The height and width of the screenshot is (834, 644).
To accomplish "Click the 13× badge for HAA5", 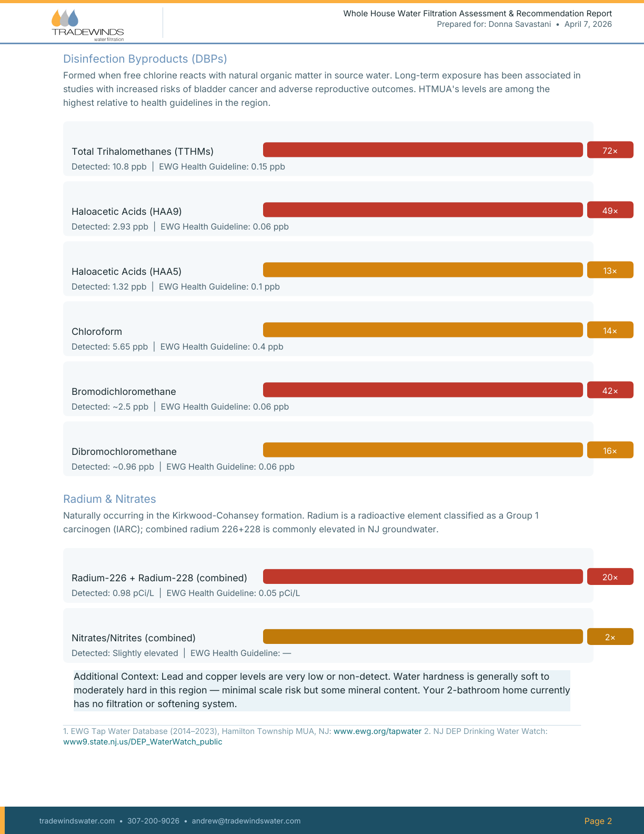I will coord(610,270).
